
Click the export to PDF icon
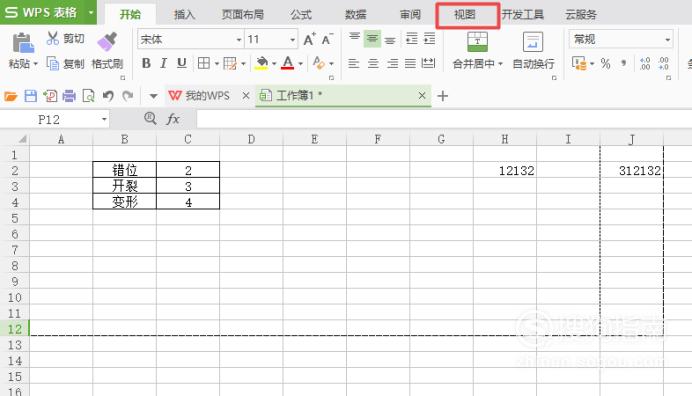click(50, 96)
